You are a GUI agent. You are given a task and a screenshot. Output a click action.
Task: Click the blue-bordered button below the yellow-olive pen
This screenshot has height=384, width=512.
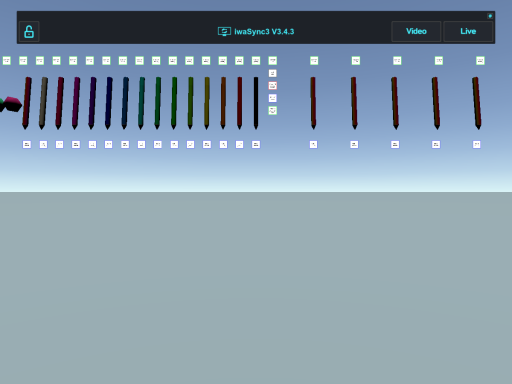tap(207, 144)
